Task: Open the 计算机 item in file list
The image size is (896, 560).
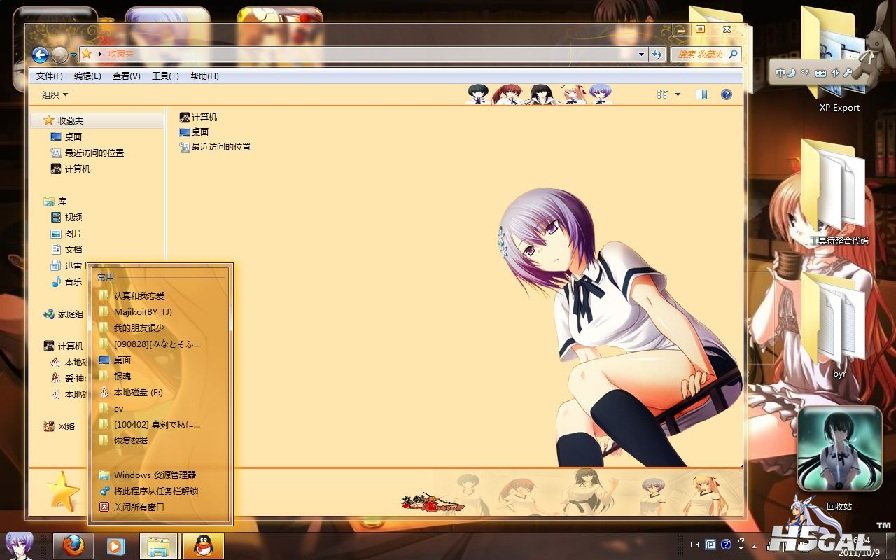Action: (x=198, y=117)
